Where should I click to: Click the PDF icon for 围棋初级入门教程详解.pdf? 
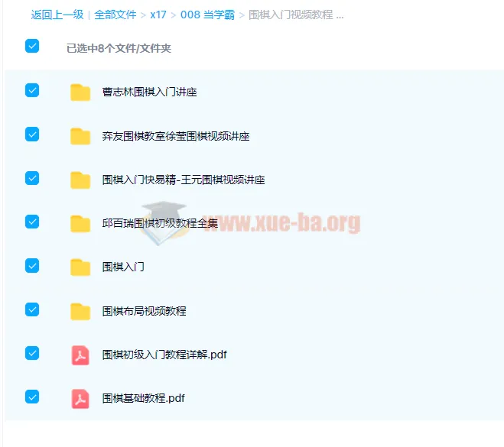[80, 355]
